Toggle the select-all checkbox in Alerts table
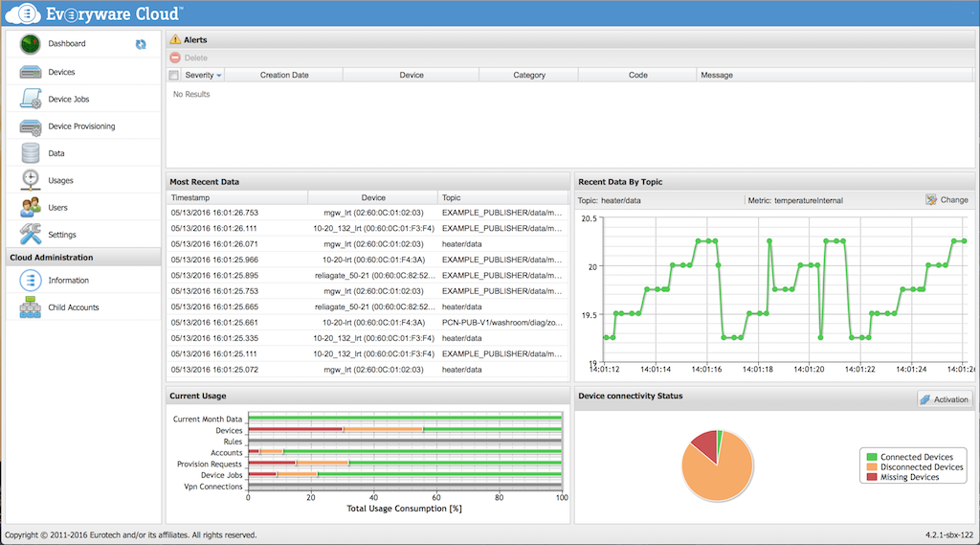980x545 pixels. coord(174,75)
